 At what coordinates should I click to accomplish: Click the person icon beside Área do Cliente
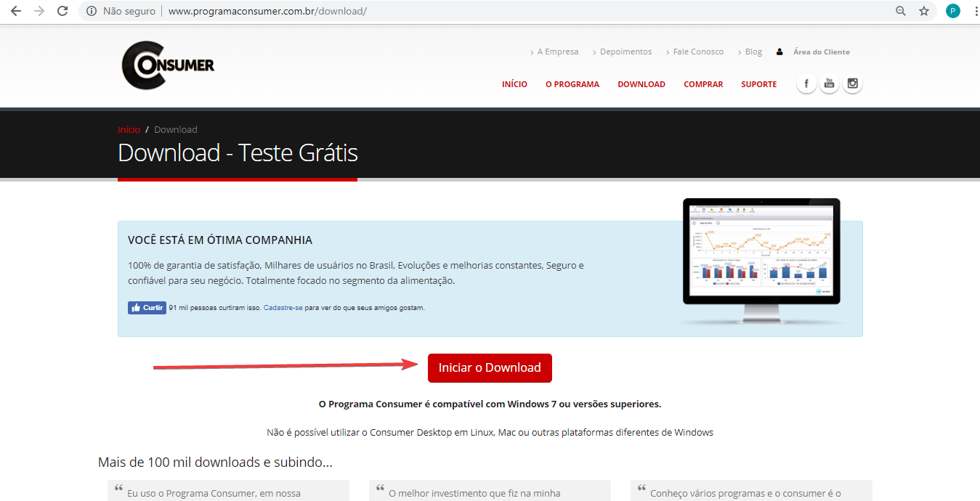tap(779, 51)
